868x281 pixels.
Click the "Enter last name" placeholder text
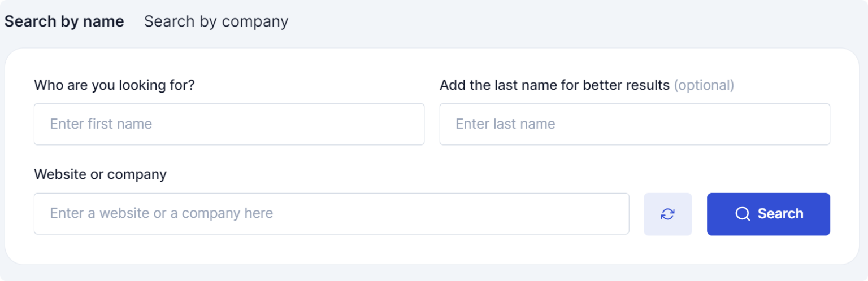pyautogui.click(x=505, y=124)
